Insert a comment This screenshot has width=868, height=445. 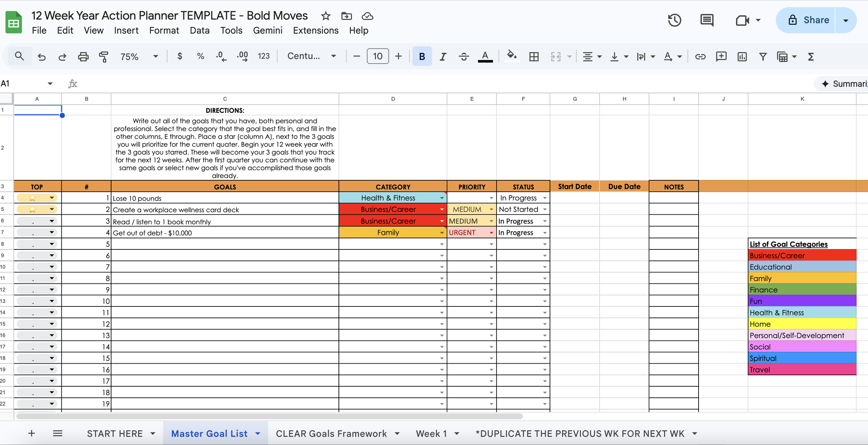click(x=721, y=56)
